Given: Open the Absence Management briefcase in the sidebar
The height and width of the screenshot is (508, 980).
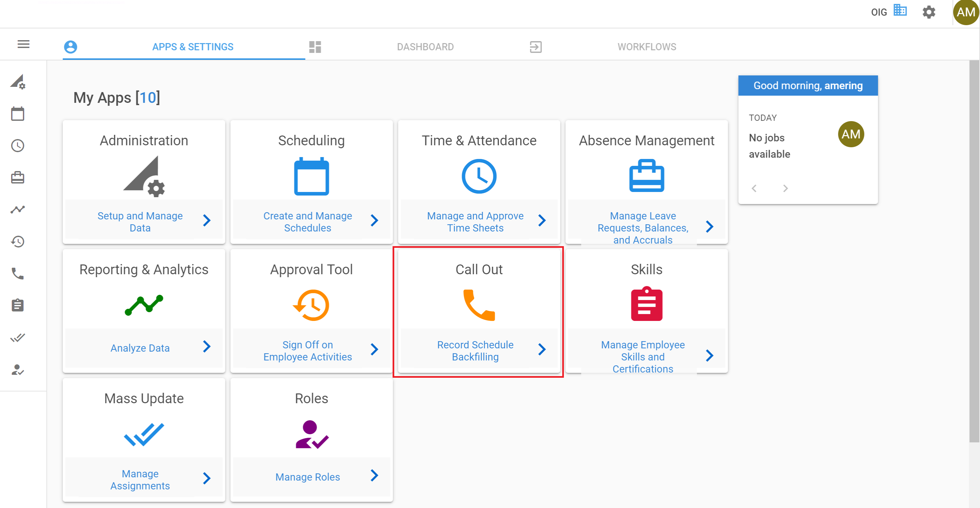Looking at the screenshot, I should point(18,178).
